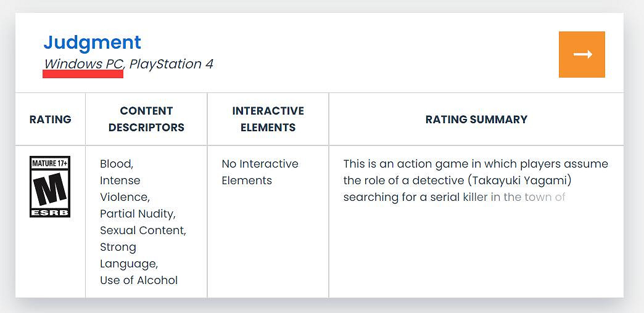Click the red underline below Windows PC

coord(83,74)
